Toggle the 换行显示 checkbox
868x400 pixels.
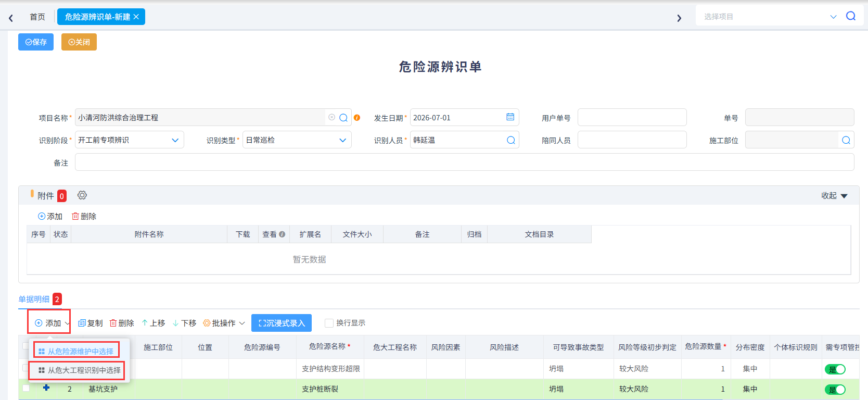[329, 323]
